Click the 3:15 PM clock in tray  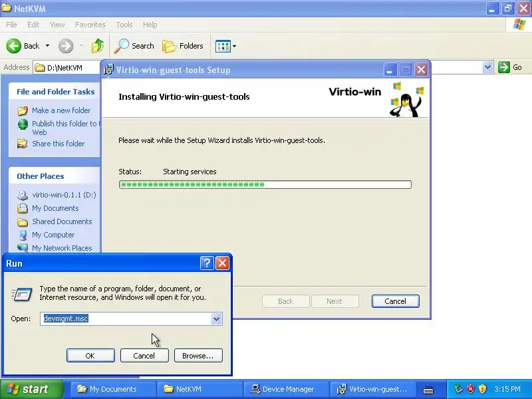[x=507, y=389]
